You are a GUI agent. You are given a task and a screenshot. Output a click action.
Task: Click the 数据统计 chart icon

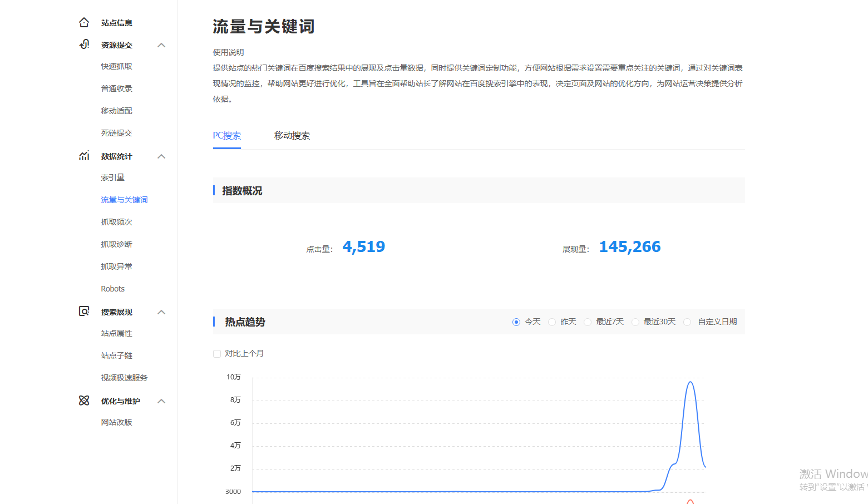pyautogui.click(x=84, y=156)
